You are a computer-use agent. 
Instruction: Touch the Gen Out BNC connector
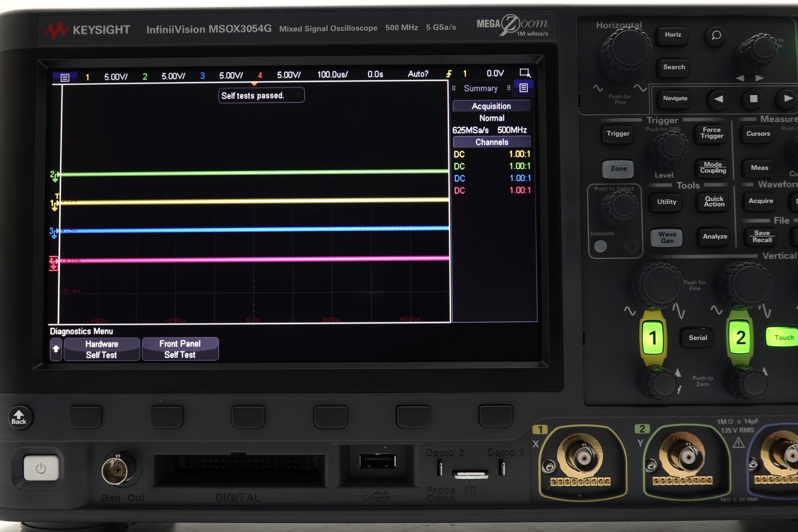pos(116,469)
